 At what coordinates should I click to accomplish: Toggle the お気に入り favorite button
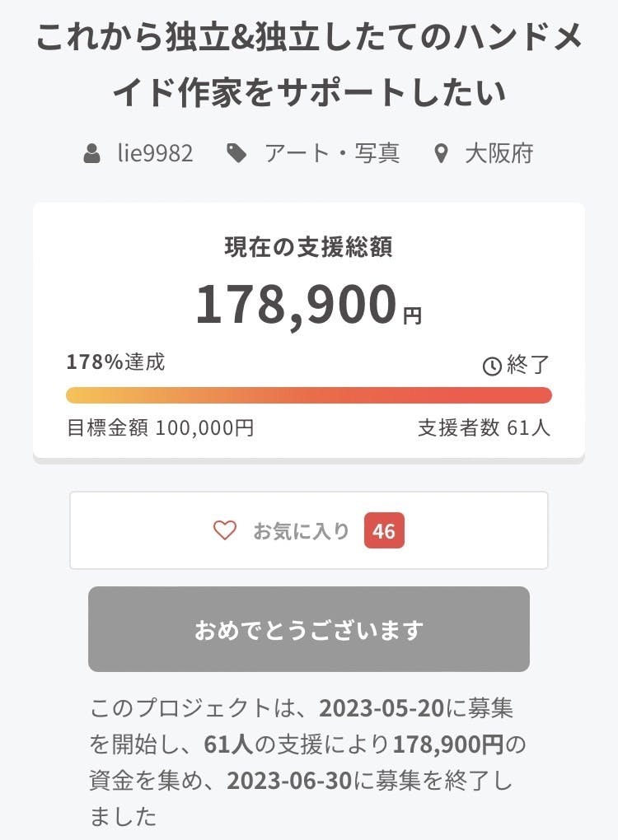301,531
